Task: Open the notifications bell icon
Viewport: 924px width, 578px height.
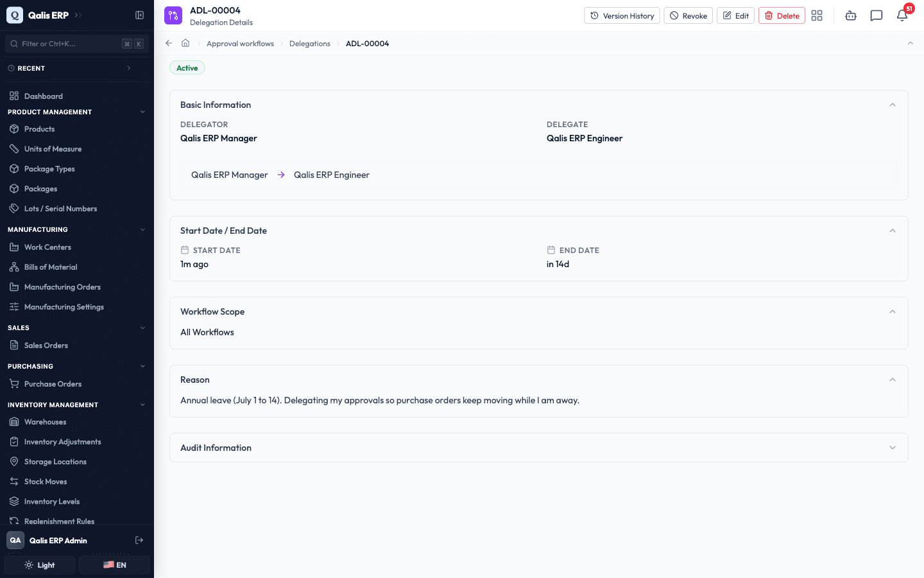Action: 902,15
